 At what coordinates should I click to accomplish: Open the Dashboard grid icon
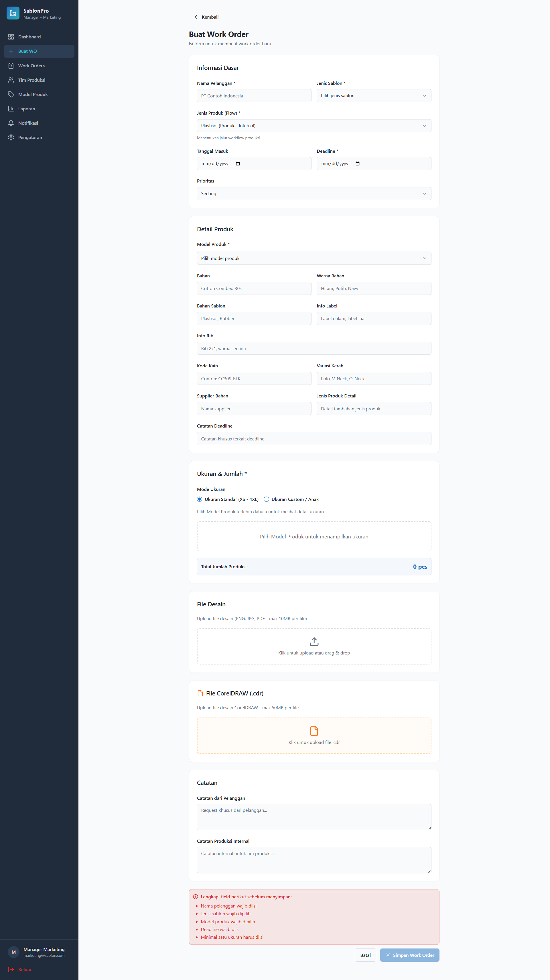coord(11,37)
